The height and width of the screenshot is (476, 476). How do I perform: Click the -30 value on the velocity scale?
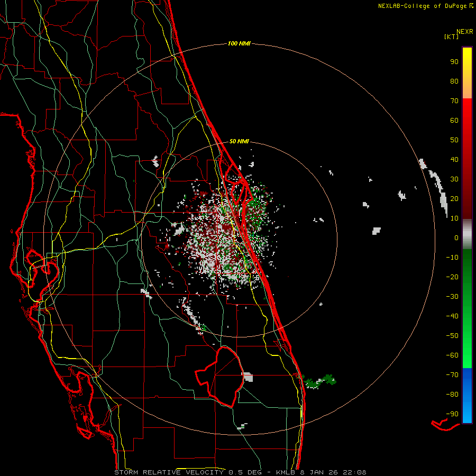point(452,297)
